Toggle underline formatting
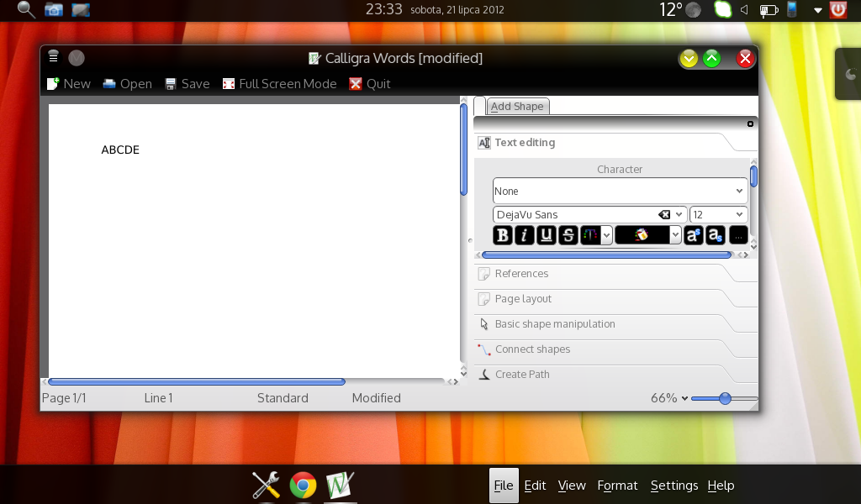Screen dimensions: 861x504 coord(546,235)
